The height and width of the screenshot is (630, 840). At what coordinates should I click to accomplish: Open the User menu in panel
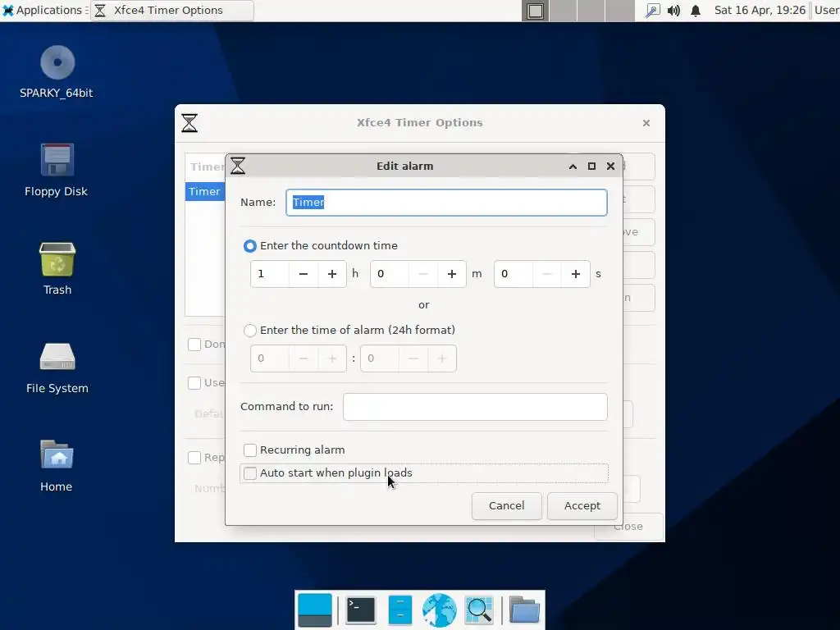tap(827, 10)
